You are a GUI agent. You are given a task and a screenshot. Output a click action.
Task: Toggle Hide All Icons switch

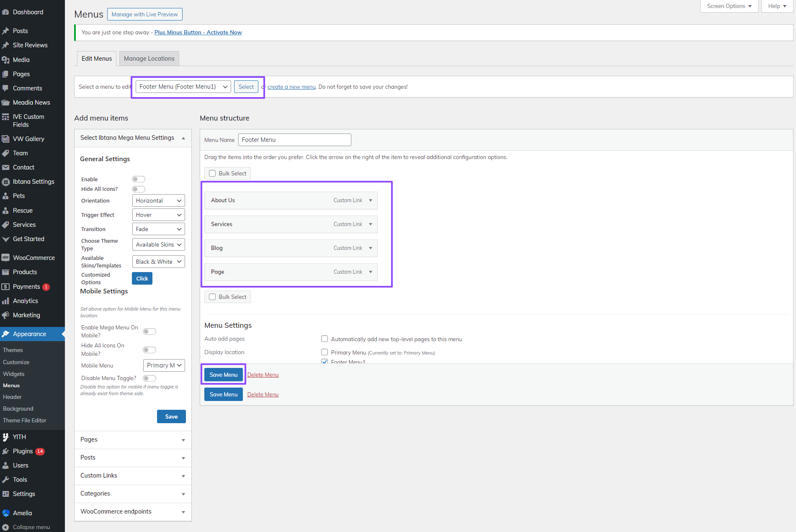(138, 189)
